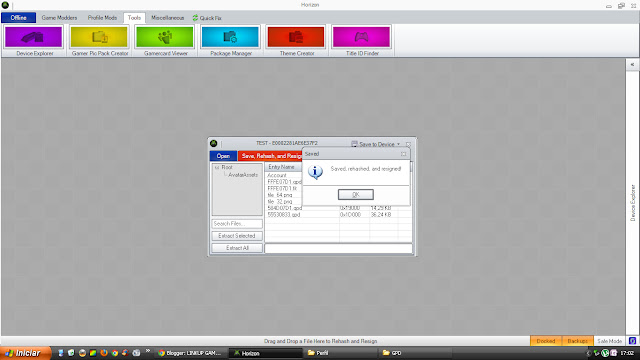This screenshot has width=640, height=360.
Task: Select the AvatarAssets tree folder
Action: click(x=243, y=175)
